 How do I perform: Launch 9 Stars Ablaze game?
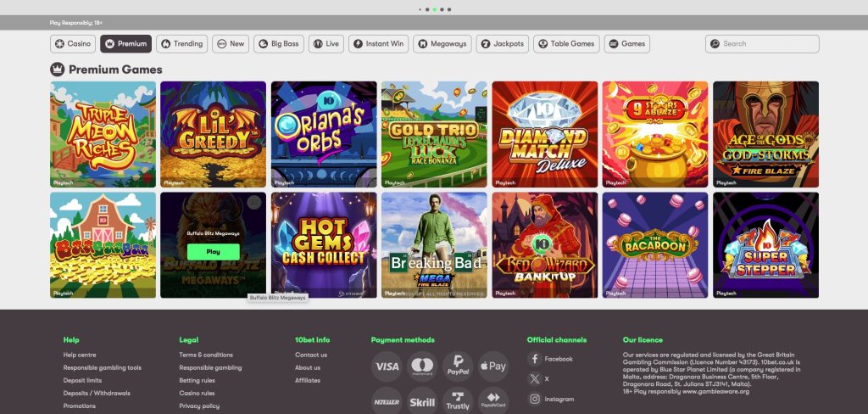point(655,134)
